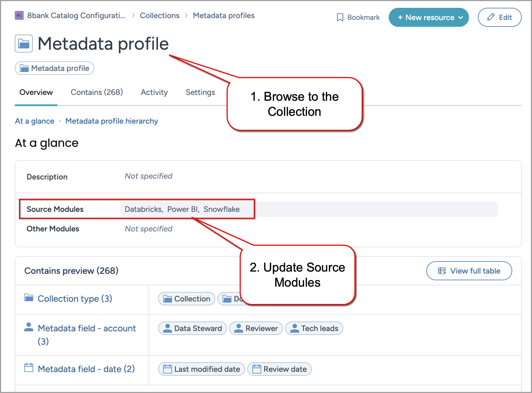Click the large Metadata profile folder icon
Viewport: 532px width, 393px height.
coord(24,44)
